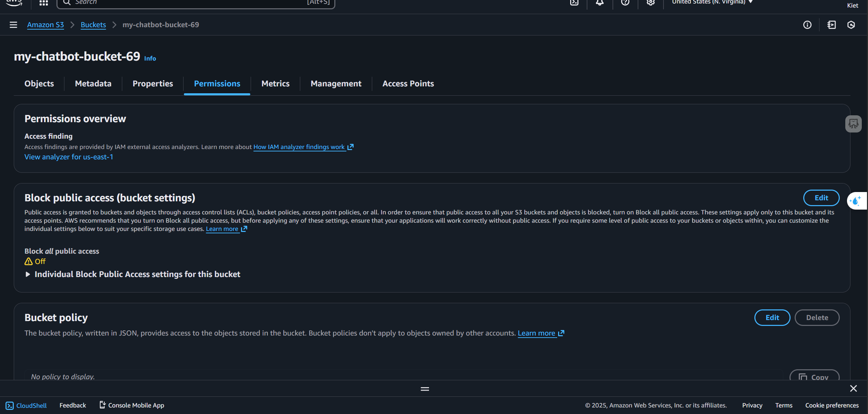Click the hexagon icon beside breadcrumbs
Image resolution: width=868 pixels, height=414 pixels.
point(851,25)
